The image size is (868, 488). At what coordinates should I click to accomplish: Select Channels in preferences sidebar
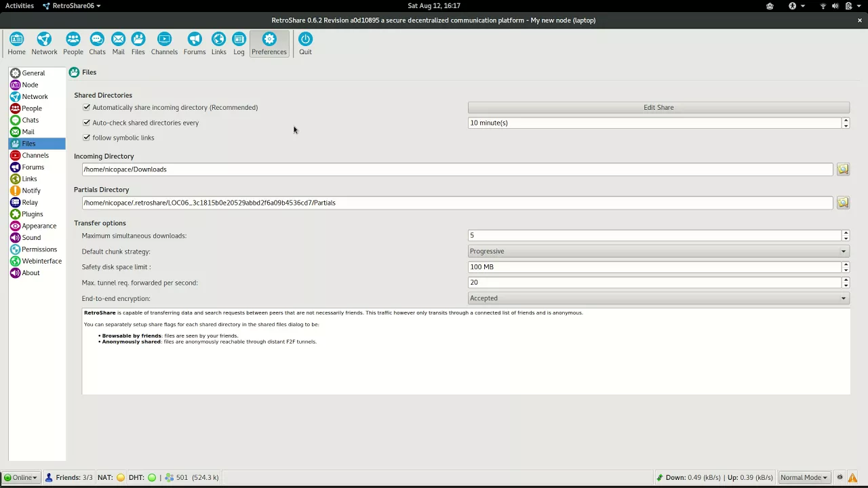[37, 155]
